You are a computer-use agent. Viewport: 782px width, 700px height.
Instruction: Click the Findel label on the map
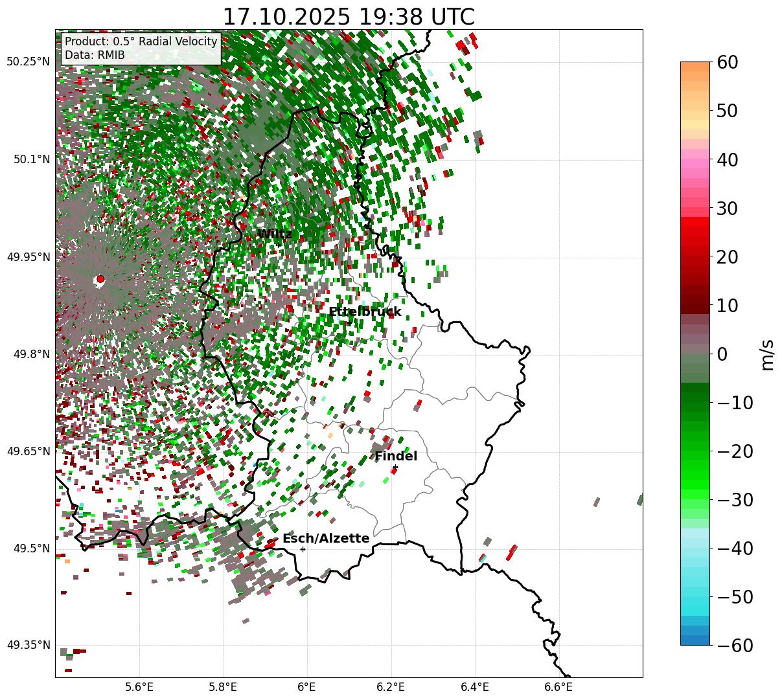pos(396,456)
